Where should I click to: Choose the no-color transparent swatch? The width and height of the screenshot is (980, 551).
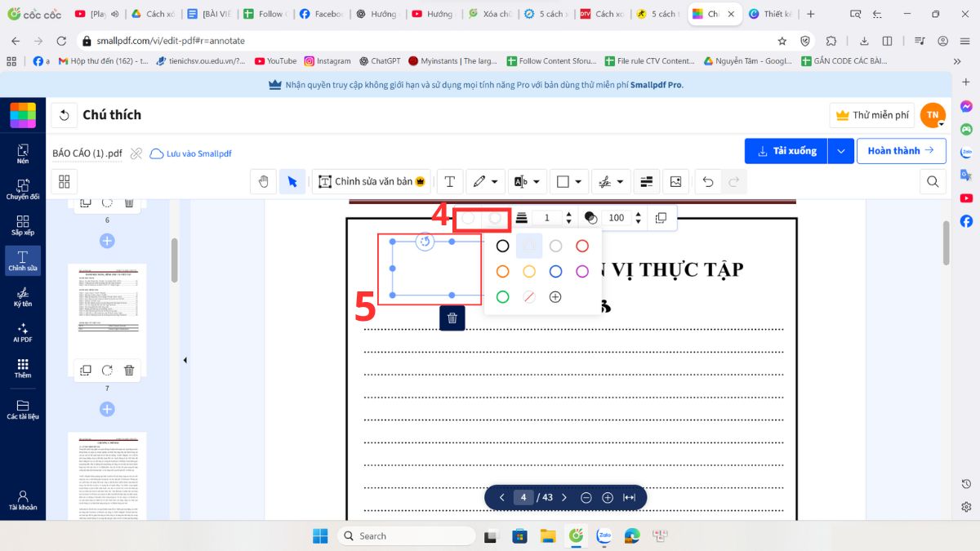click(529, 297)
